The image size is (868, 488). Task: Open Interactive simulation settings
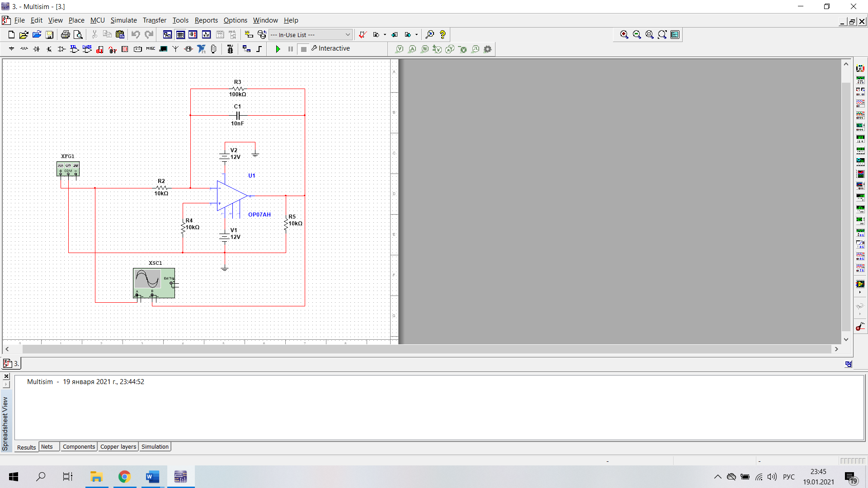tap(330, 48)
